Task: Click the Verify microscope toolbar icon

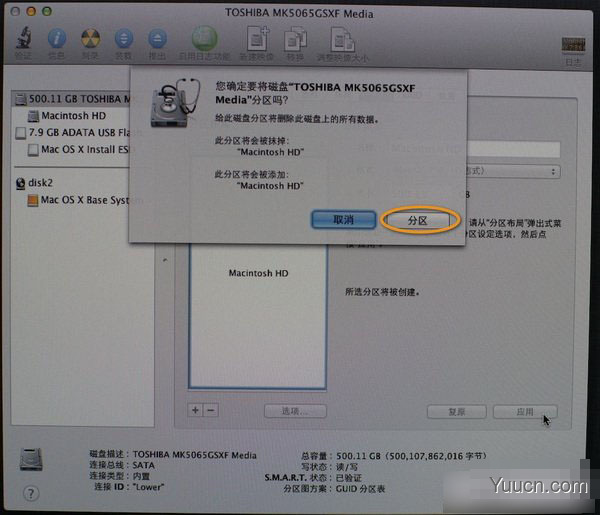Action: (x=23, y=37)
